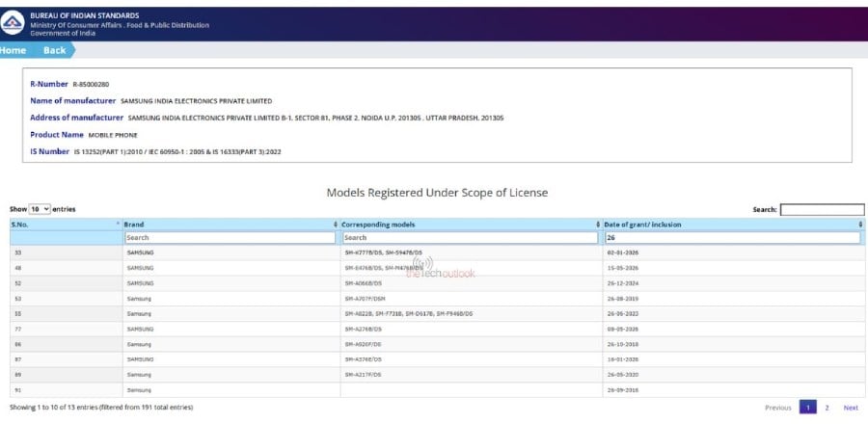This screenshot has width=868, height=424.
Task: Click serial number 33 cell
Action: pyautogui.click(x=67, y=252)
